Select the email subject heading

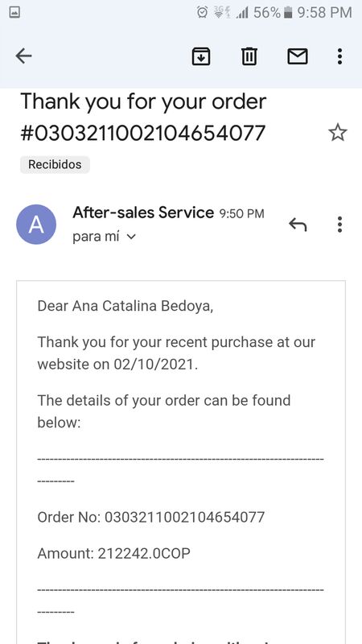pos(143,117)
